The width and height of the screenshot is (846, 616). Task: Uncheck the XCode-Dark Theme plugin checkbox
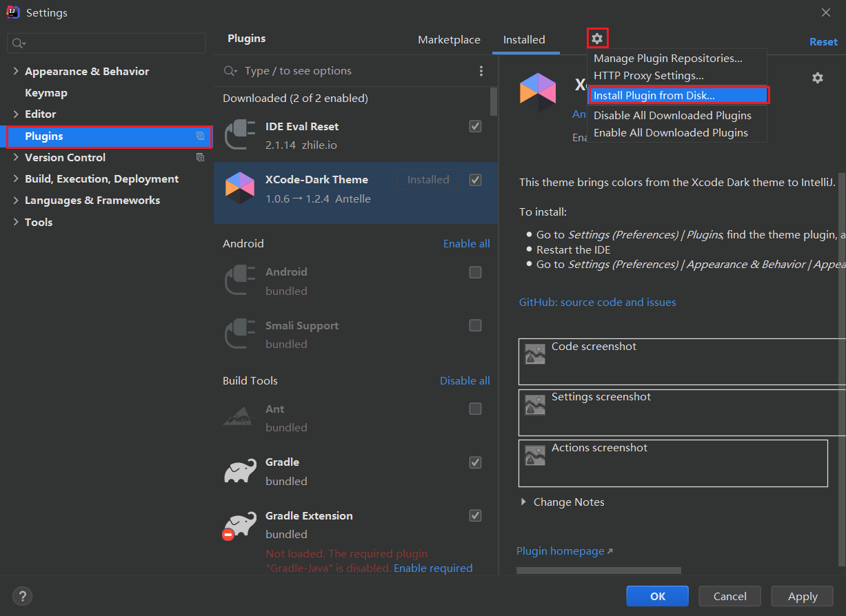[475, 180]
